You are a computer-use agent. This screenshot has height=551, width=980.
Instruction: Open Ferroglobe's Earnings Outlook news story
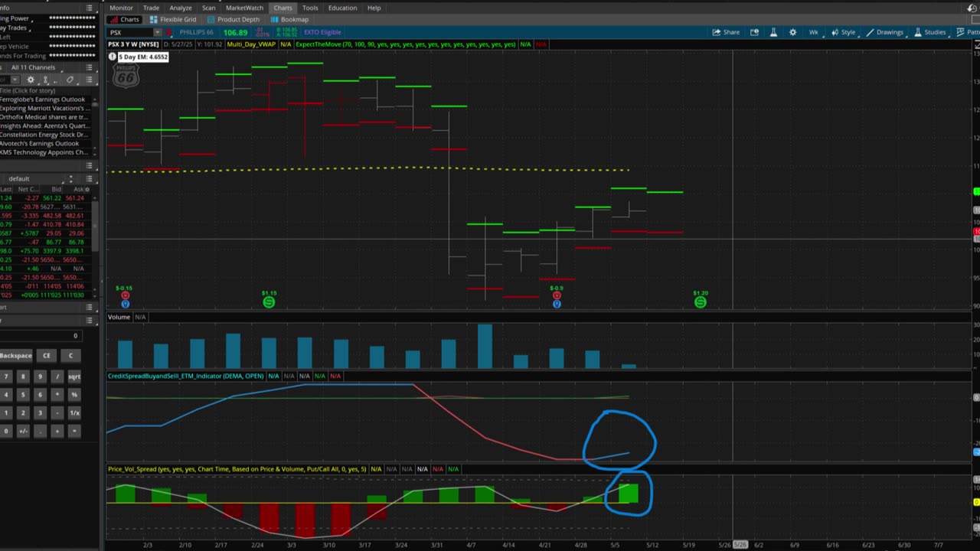(44, 99)
